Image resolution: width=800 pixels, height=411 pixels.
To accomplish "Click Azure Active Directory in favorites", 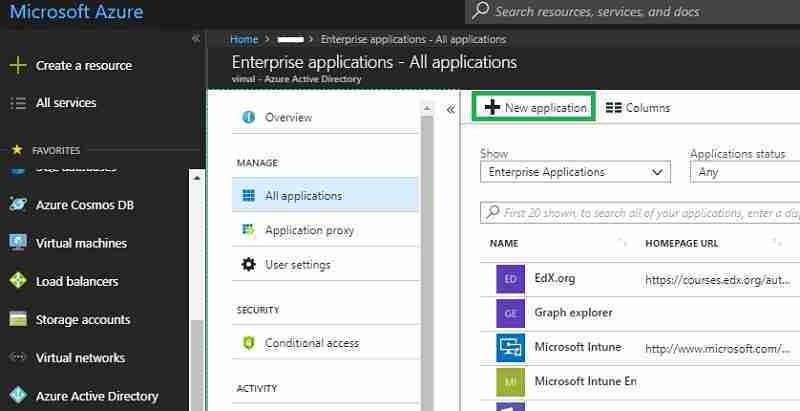I will [97, 396].
